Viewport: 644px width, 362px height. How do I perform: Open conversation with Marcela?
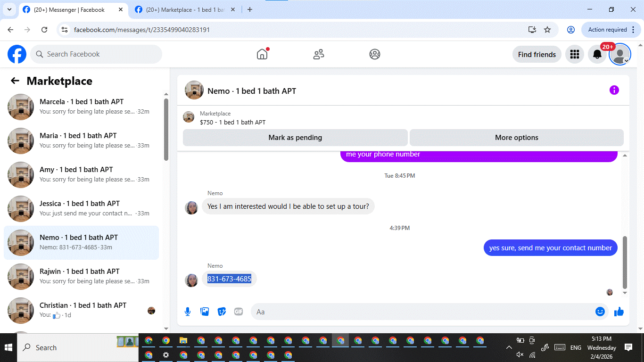coord(82,107)
